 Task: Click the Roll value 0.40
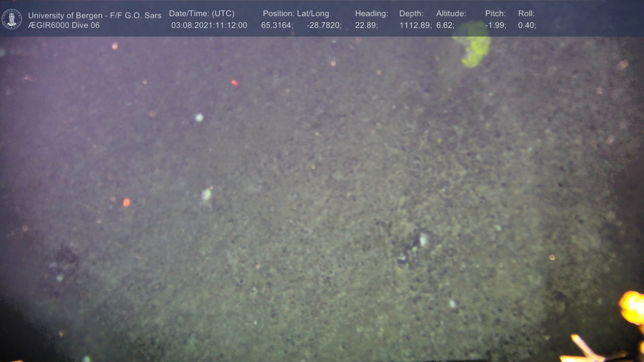(x=527, y=25)
